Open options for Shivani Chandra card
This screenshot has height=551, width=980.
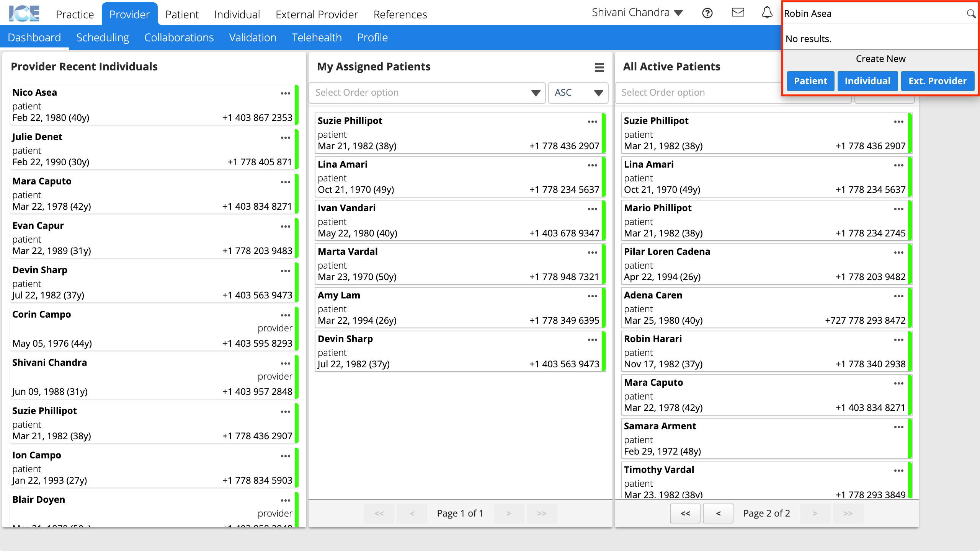point(286,364)
